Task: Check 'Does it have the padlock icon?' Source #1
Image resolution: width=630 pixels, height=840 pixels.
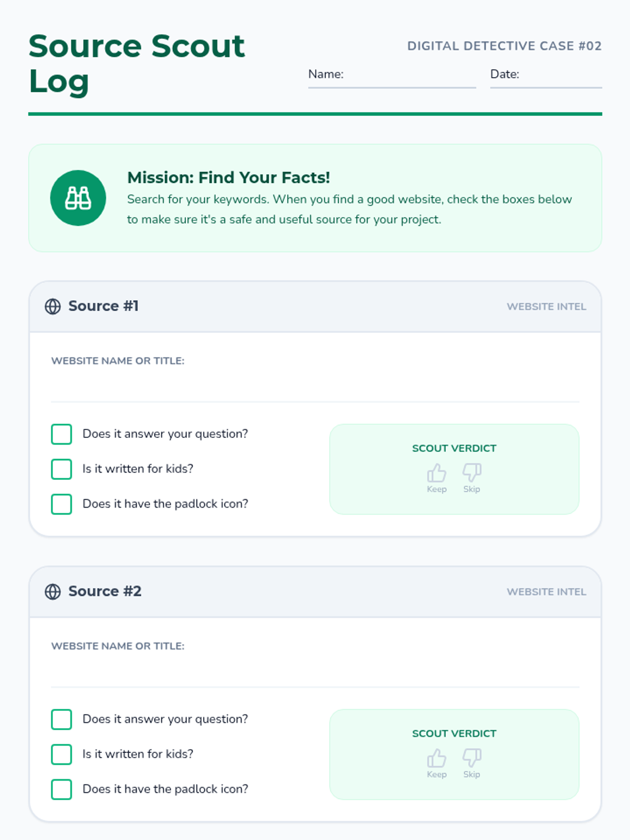Action: coord(61,504)
